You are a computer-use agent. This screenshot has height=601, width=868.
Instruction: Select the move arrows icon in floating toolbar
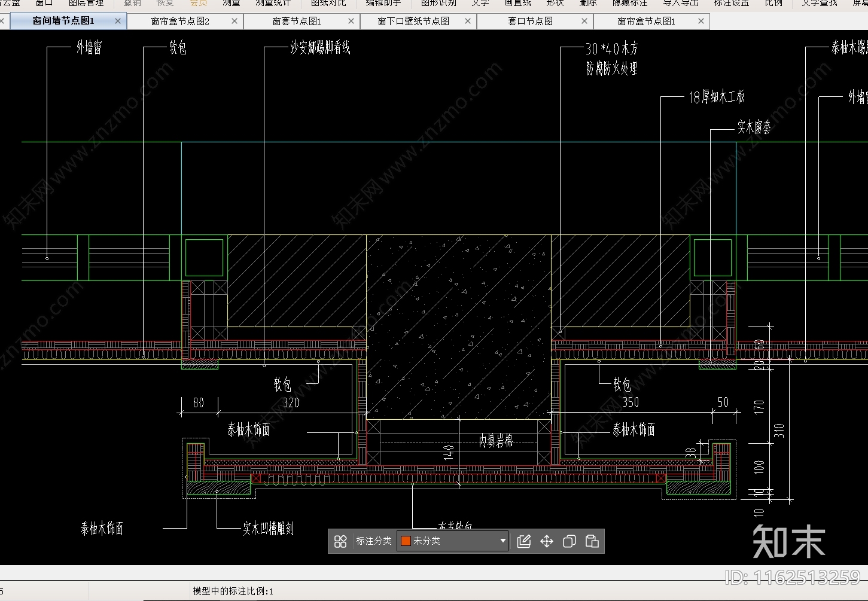pos(547,541)
